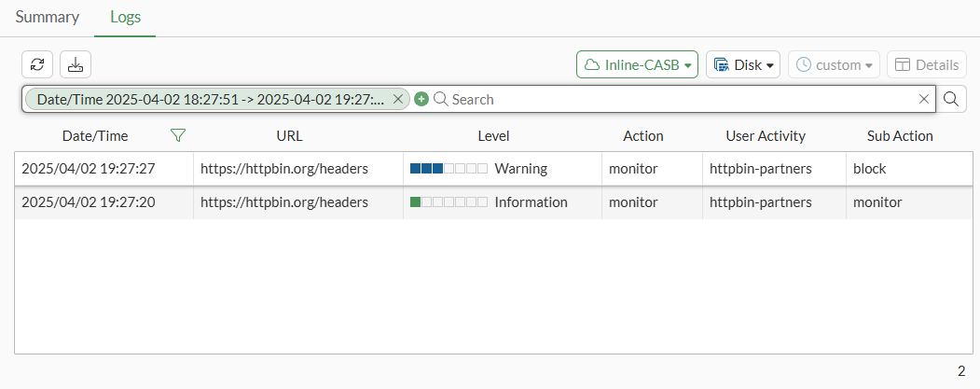Sort by the User Activity column header

(x=765, y=136)
